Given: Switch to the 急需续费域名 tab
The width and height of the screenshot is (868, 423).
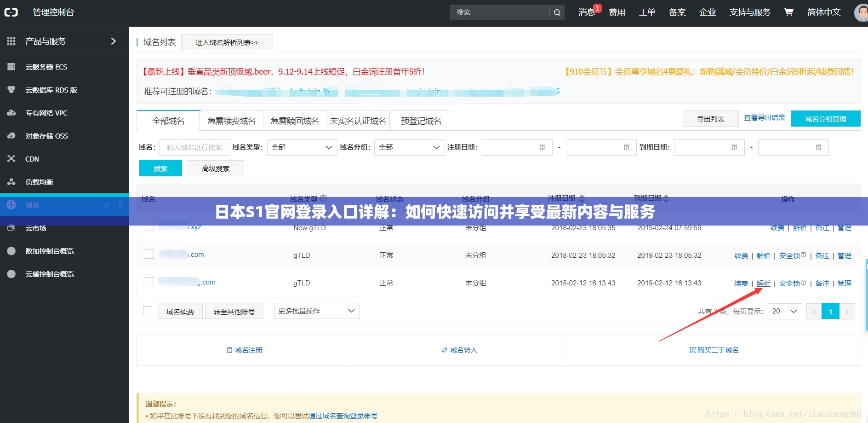Looking at the screenshot, I should [231, 120].
